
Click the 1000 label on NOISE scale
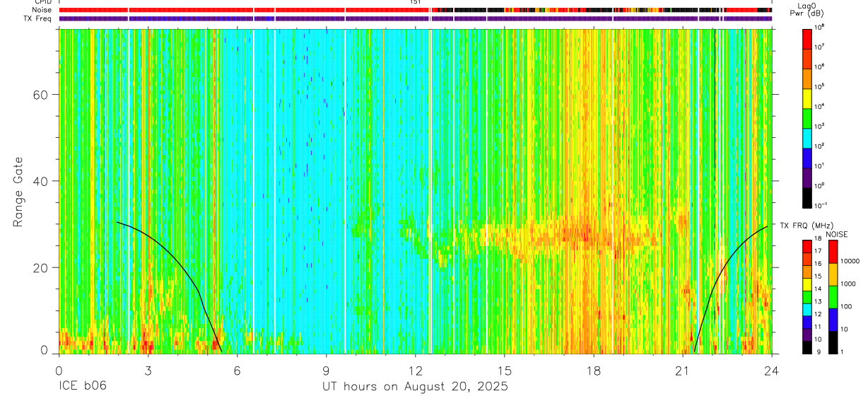coord(850,284)
